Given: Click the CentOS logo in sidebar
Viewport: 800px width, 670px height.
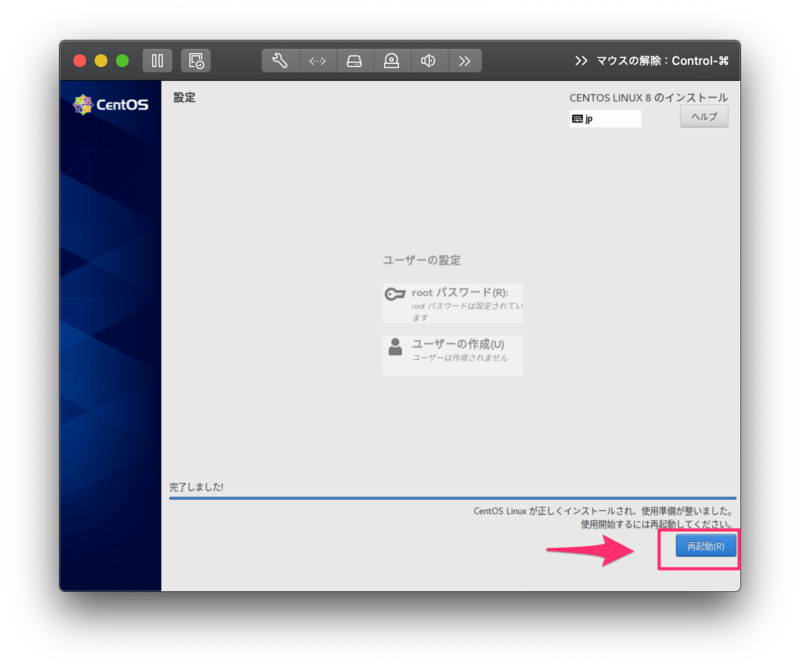Looking at the screenshot, I should [111, 105].
